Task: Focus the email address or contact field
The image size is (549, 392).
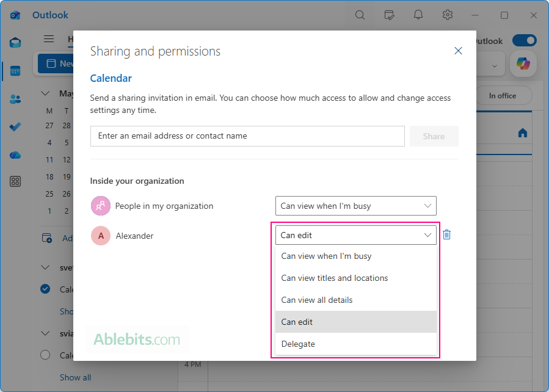Action: point(247,136)
